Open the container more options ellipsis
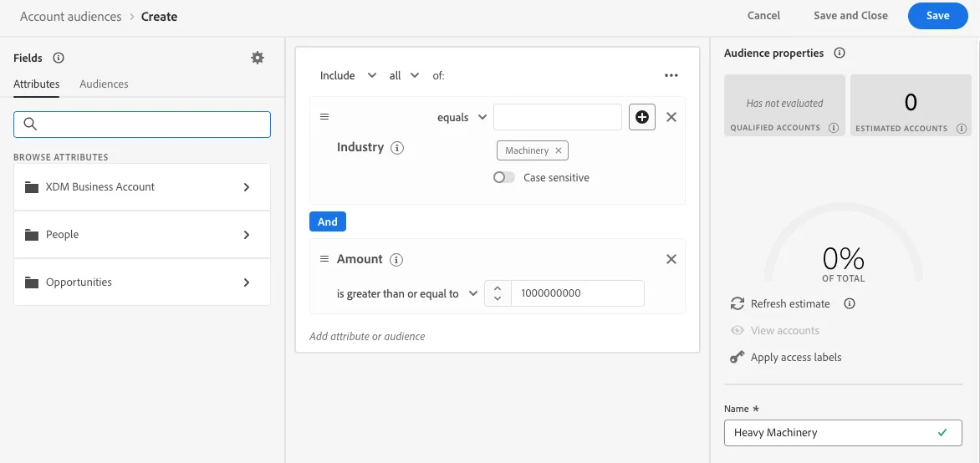Image resolution: width=980 pixels, height=463 pixels. [x=671, y=75]
